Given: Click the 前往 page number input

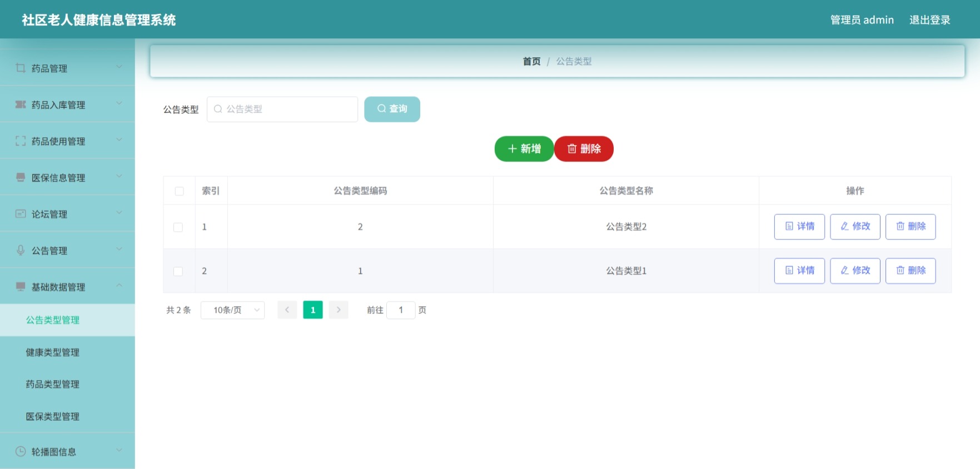Looking at the screenshot, I should (401, 310).
